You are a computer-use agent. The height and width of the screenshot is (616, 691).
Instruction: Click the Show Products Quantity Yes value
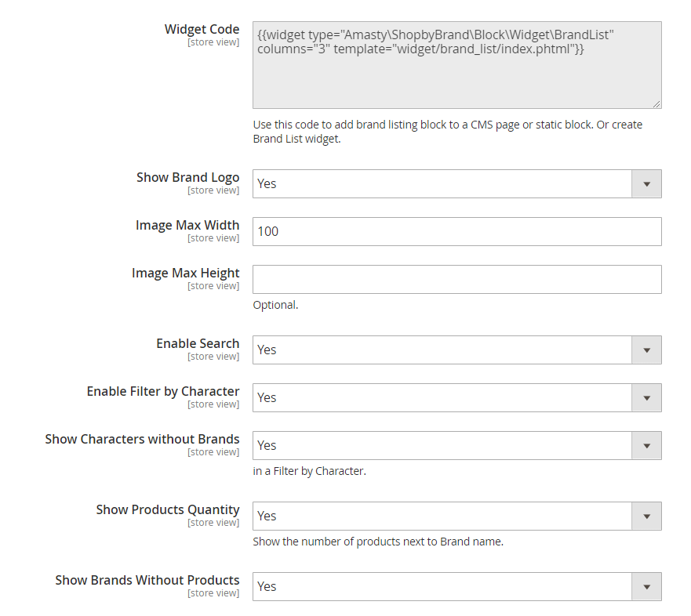[x=267, y=516]
